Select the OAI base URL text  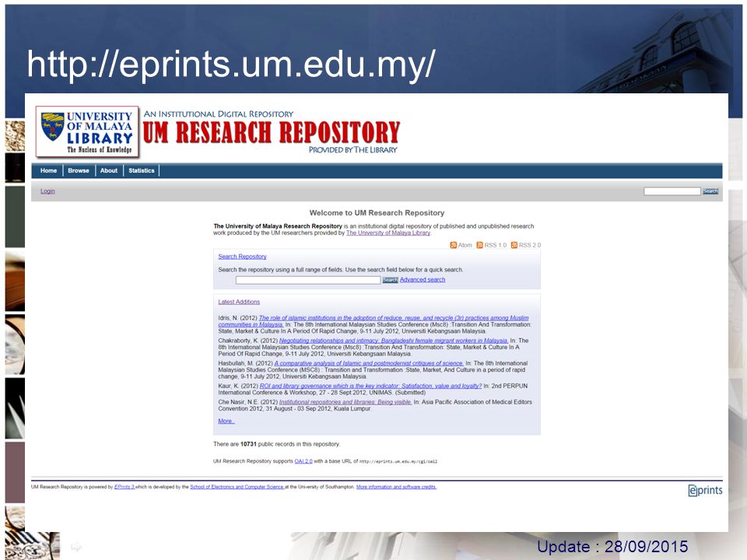tap(398, 461)
